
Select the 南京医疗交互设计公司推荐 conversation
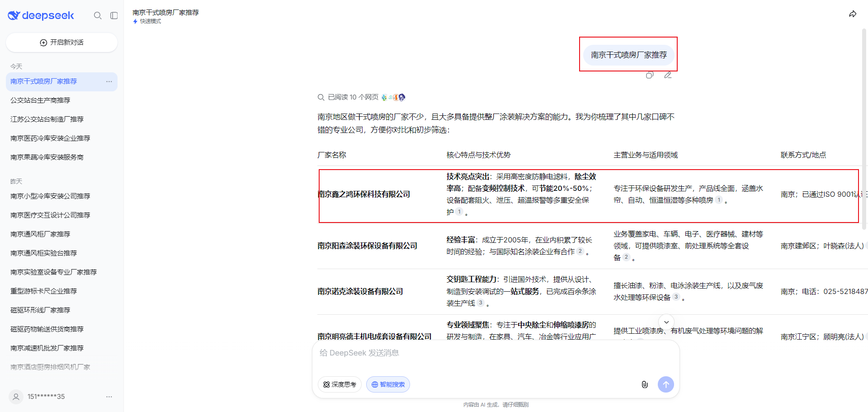(61, 215)
